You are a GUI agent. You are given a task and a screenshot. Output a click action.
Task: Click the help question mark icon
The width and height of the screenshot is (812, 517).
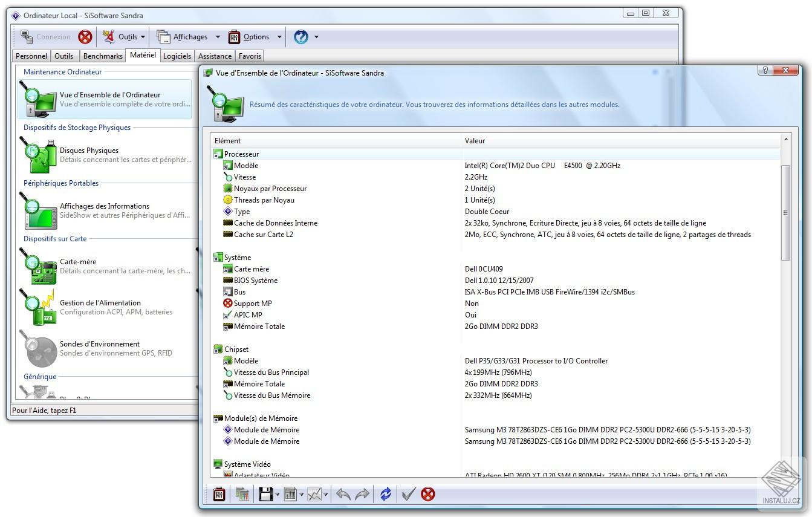coord(300,37)
